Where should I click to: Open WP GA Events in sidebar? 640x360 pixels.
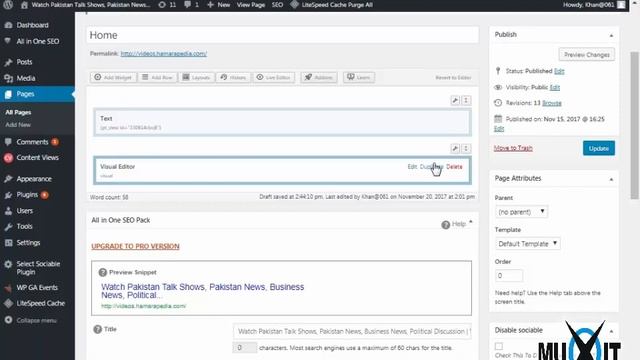pyautogui.click(x=37, y=288)
